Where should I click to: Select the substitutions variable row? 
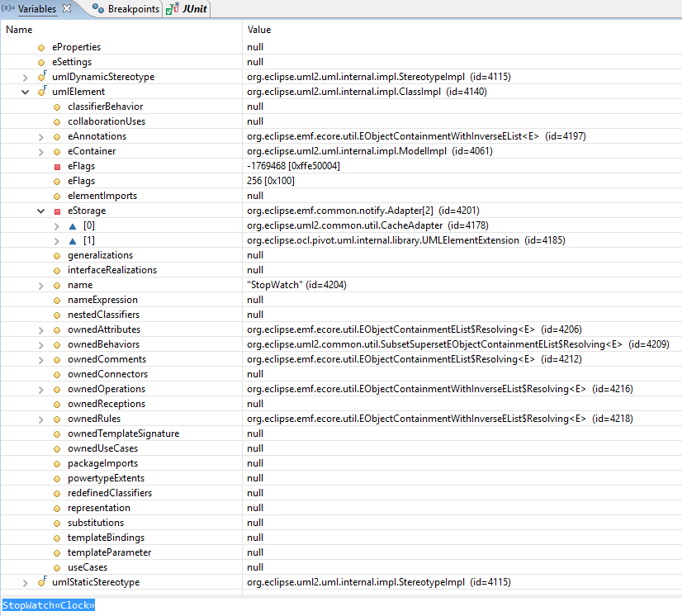click(x=341, y=523)
